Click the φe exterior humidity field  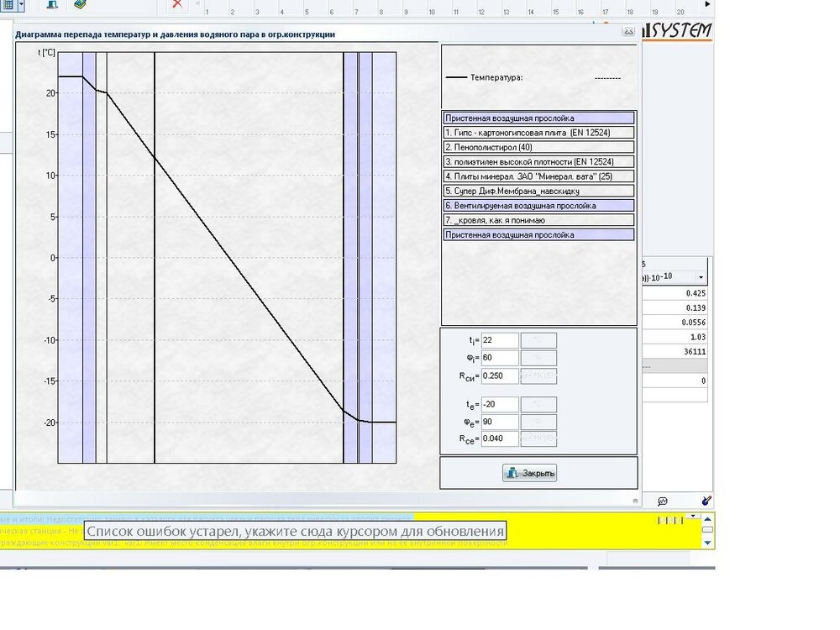click(x=499, y=421)
